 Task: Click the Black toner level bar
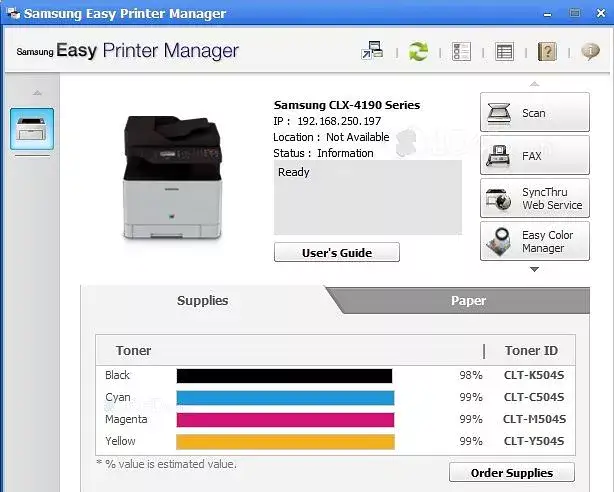click(284, 376)
